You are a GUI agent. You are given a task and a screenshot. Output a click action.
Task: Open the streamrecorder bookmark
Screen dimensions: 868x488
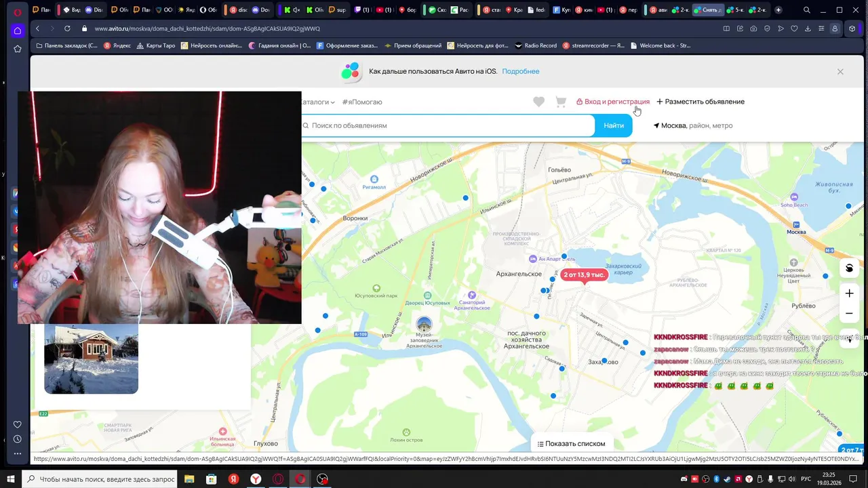coord(593,45)
